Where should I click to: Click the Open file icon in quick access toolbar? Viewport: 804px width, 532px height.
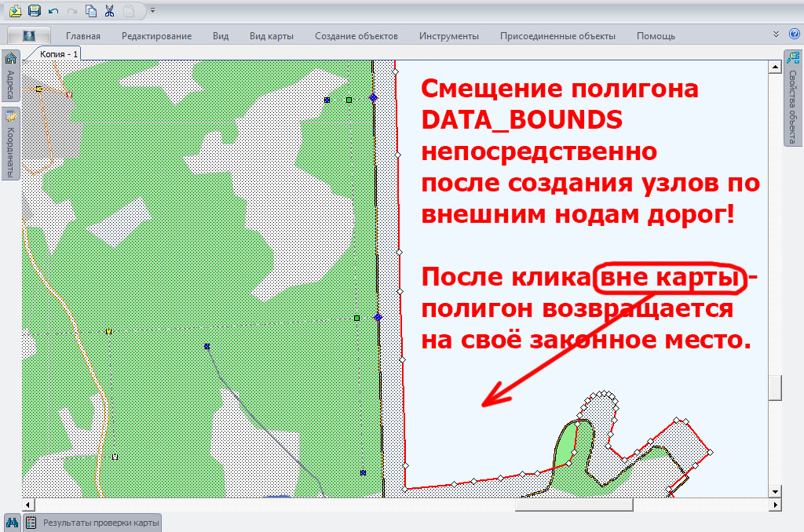pos(15,10)
